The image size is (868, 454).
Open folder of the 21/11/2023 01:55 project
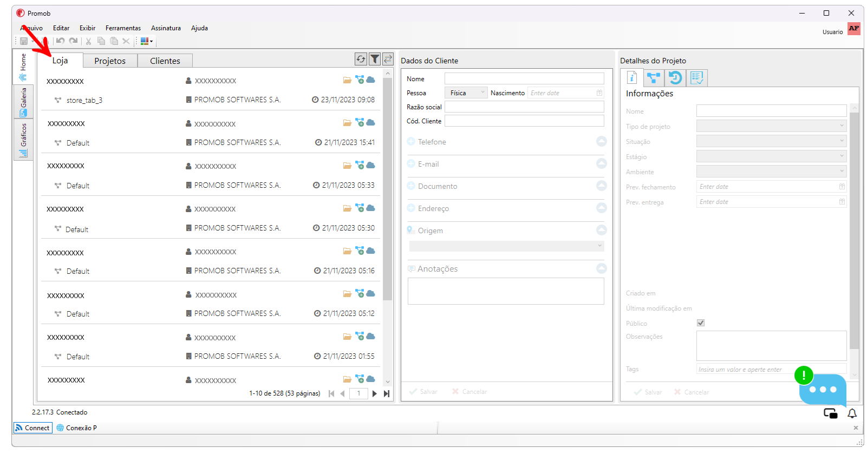347,337
